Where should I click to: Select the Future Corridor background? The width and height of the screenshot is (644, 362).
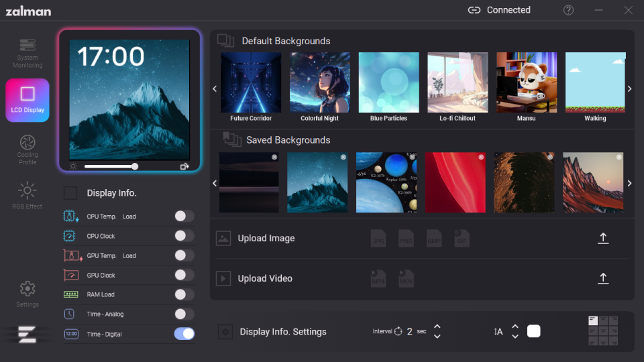tap(251, 82)
